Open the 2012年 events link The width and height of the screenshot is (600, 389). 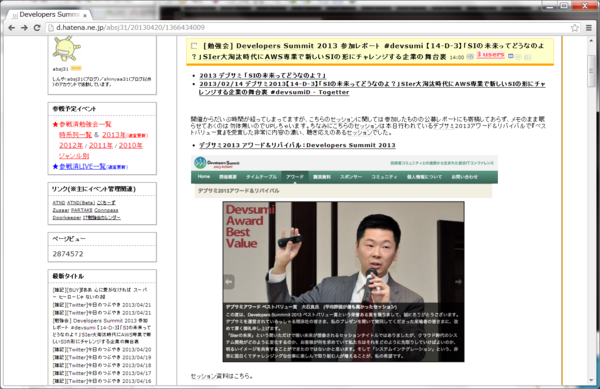71,145
